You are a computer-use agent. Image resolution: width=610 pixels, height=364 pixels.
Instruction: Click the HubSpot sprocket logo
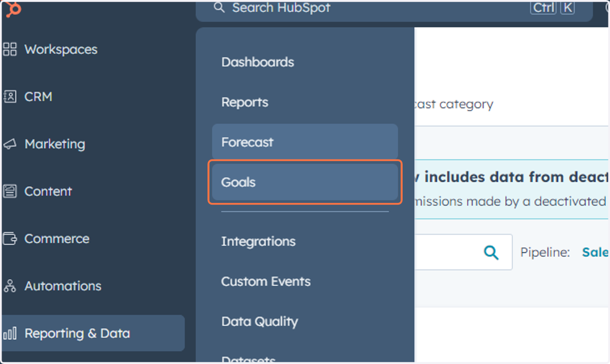click(13, 10)
